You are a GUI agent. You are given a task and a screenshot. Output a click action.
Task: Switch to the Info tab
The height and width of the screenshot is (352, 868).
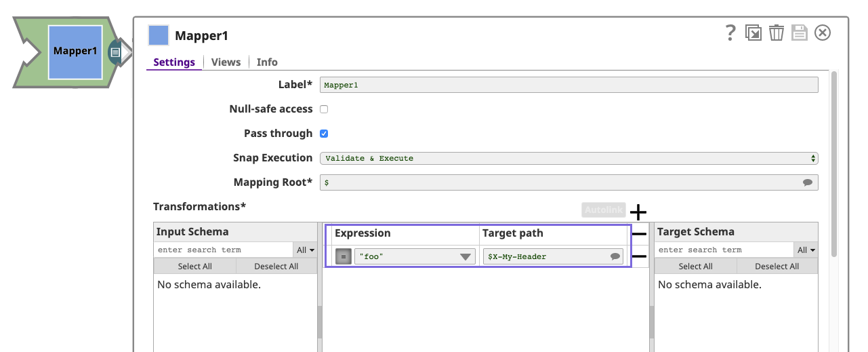point(267,62)
